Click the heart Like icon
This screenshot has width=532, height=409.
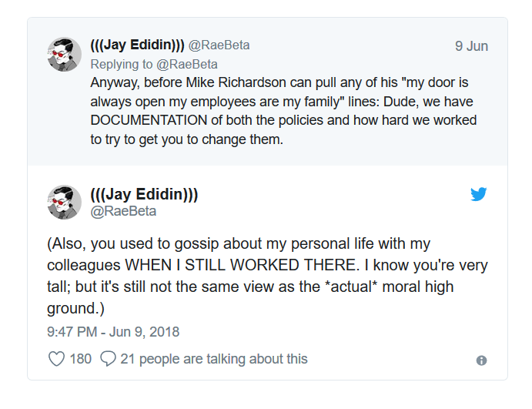pyautogui.click(x=56, y=359)
